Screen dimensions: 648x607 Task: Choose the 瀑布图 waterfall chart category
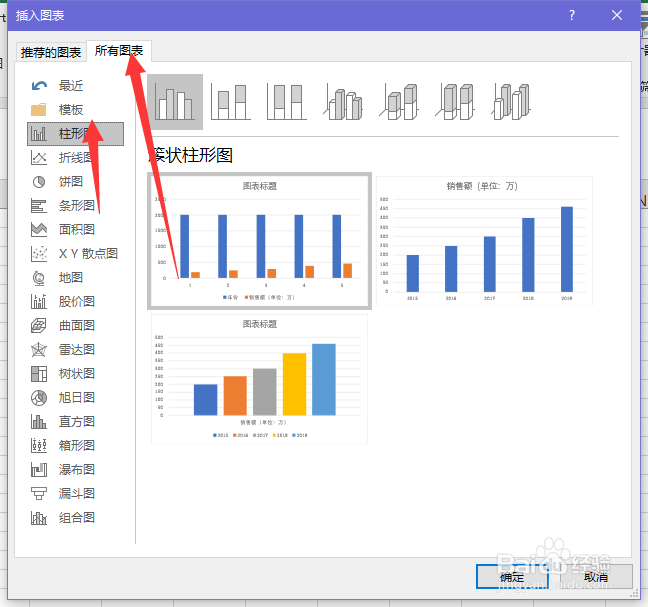click(75, 469)
